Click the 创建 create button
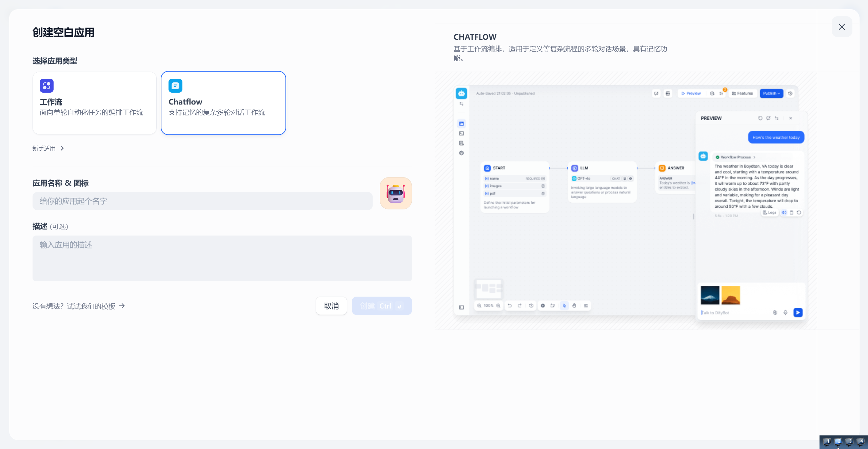 point(382,306)
